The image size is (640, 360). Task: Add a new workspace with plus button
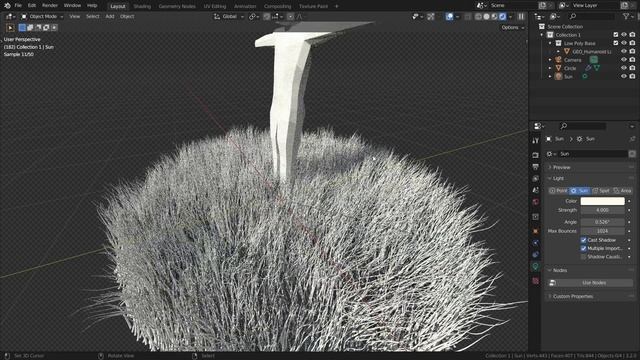click(x=337, y=6)
